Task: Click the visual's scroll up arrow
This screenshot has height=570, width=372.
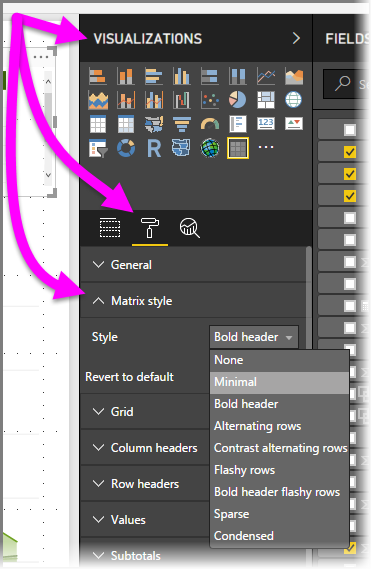Action: 48,81
